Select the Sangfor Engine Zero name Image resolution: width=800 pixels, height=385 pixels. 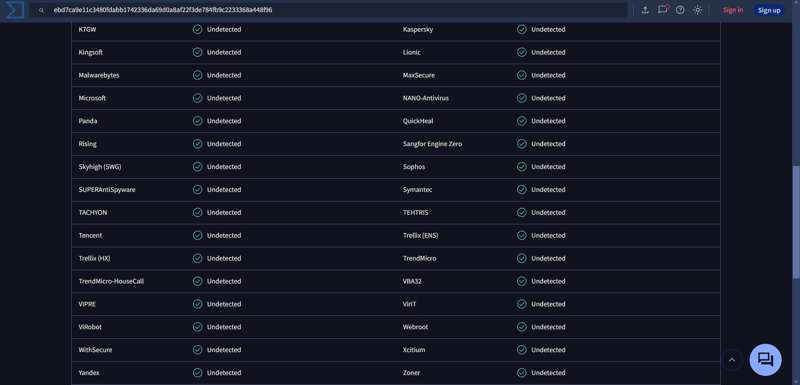[x=432, y=144]
